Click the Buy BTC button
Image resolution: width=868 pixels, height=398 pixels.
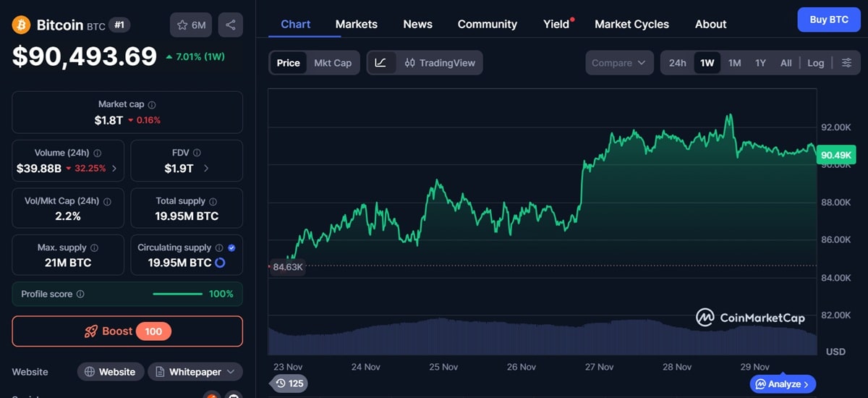(829, 20)
